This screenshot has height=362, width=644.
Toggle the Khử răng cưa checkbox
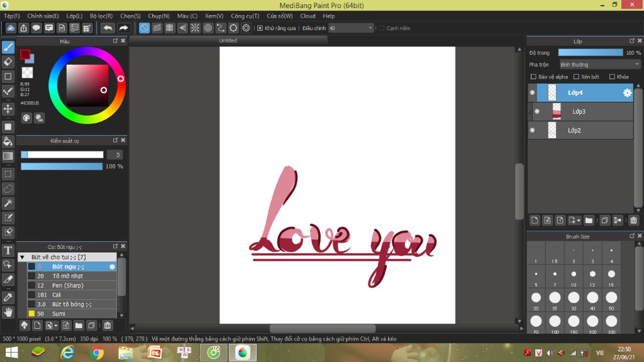[260, 28]
